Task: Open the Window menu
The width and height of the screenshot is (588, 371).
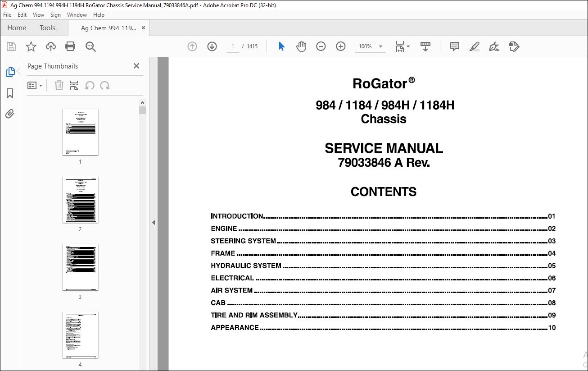Action: pos(77,15)
